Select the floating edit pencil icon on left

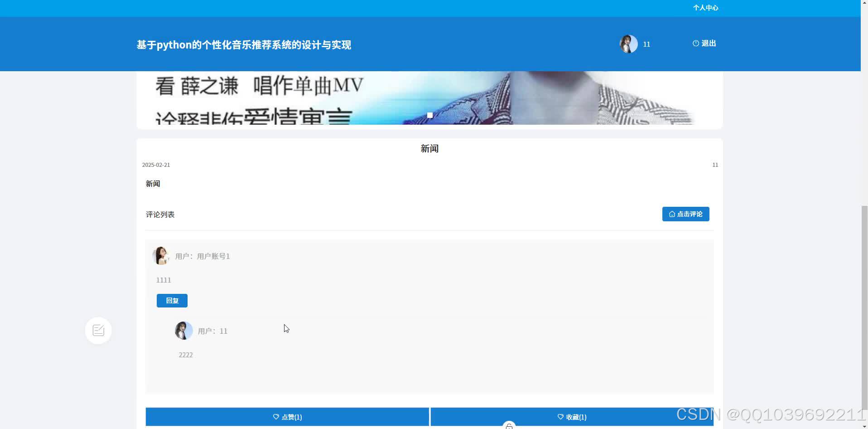coord(98,330)
